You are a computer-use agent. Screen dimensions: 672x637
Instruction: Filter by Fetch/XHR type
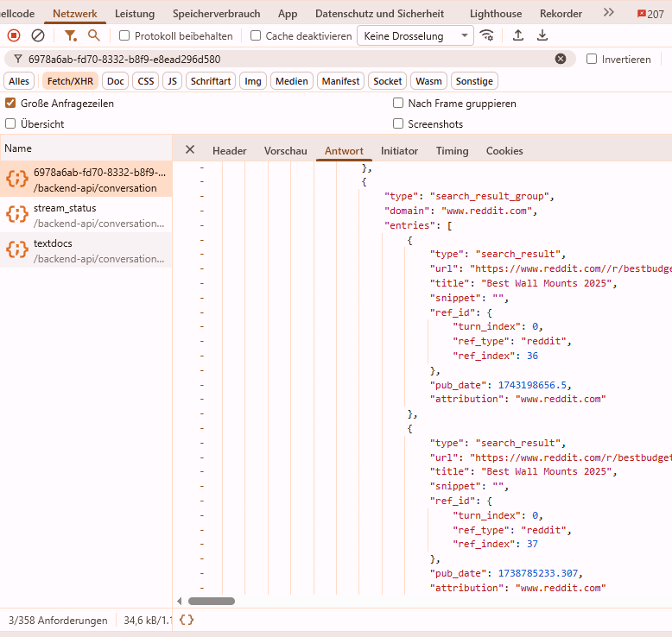pyautogui.click(x=70, y=81)
